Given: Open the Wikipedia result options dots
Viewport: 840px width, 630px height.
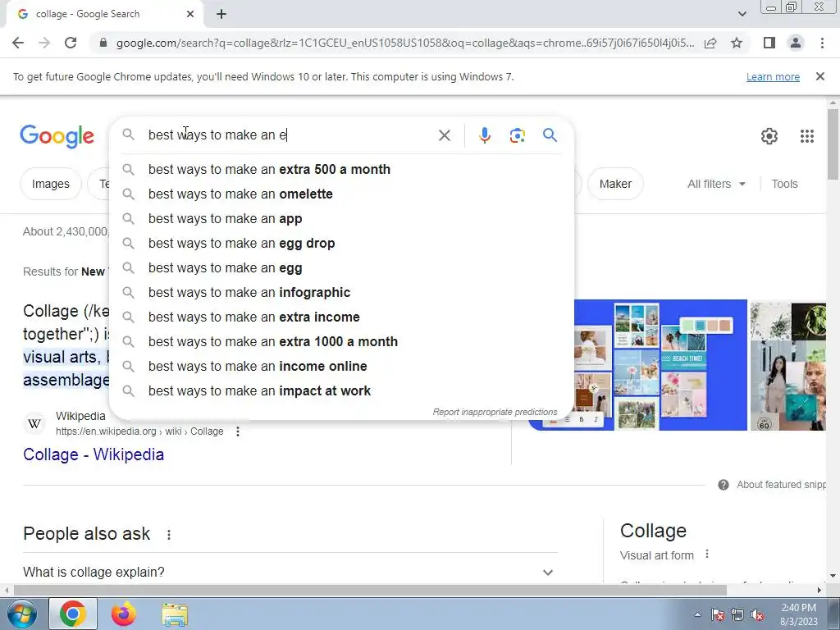Looking at the screenshot, I should point(238,431).
